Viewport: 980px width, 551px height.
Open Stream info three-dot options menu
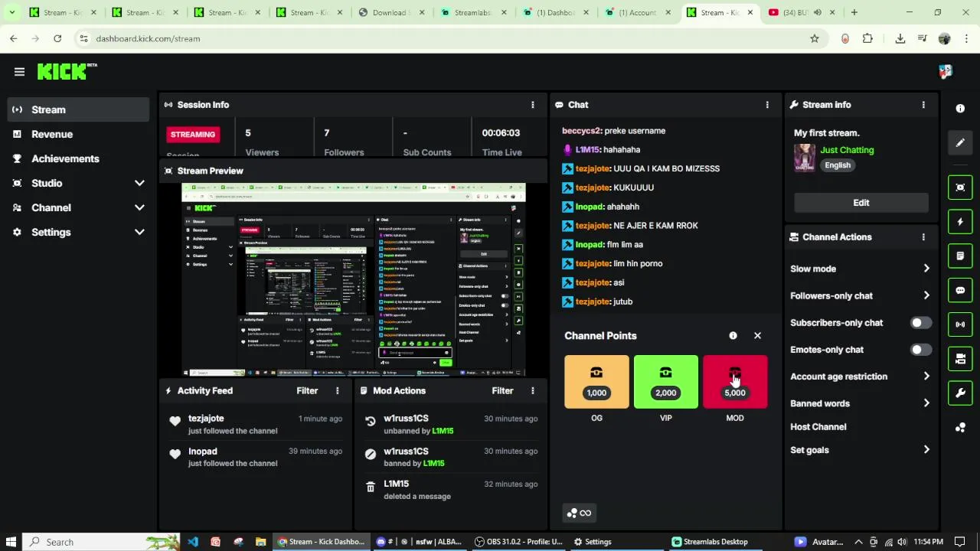(923, 105)
